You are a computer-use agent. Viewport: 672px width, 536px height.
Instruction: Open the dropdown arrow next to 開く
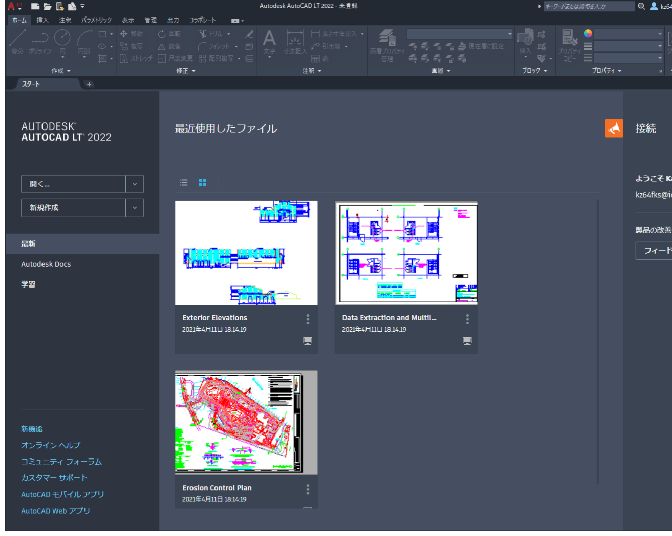pos(135,184)
